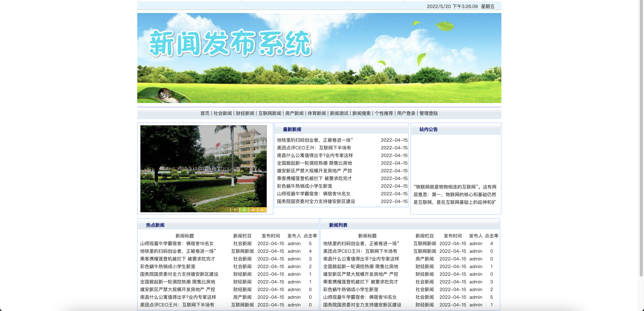This screenshot has width=644, height=311.
Task: Select 互联网新闻 in the navigation bar
Action: 270,113
